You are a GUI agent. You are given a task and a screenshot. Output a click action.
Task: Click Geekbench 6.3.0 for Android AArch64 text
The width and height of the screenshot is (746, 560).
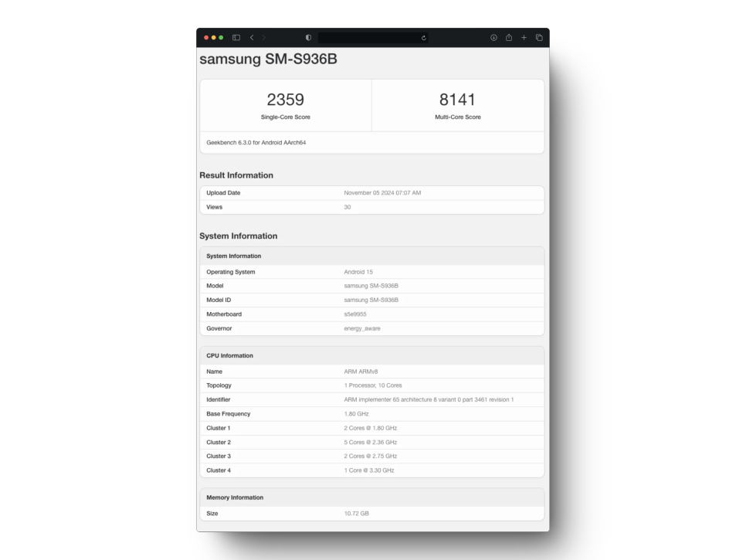(x=256, y=143)
